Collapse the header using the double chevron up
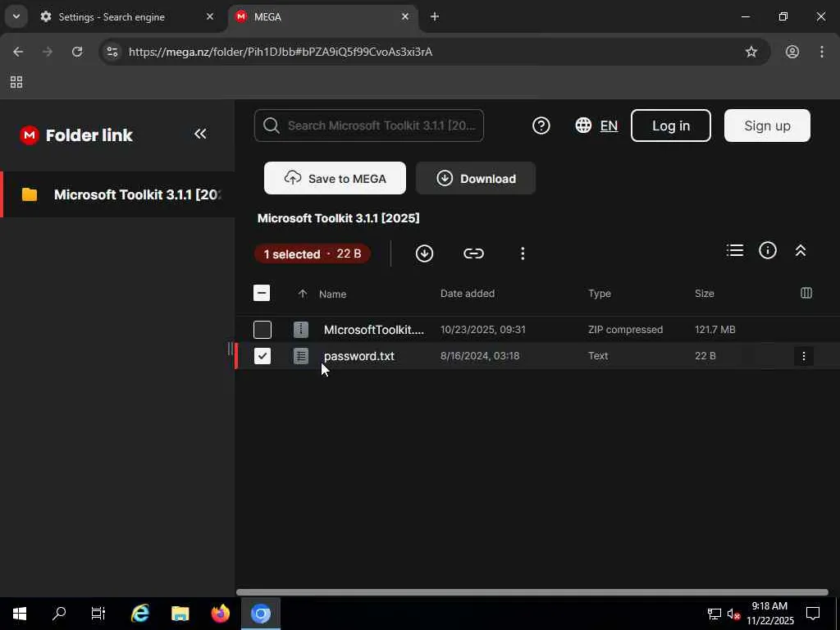The width and height of the screenshot is (840, 630). click(x=801, y=250)
